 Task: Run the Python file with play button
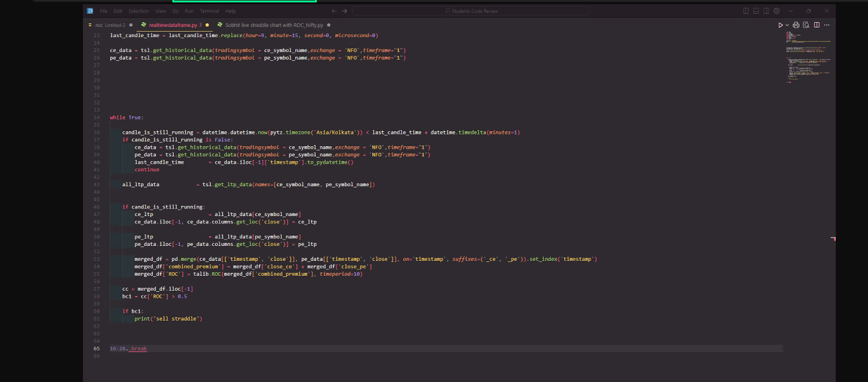point(780,25)
